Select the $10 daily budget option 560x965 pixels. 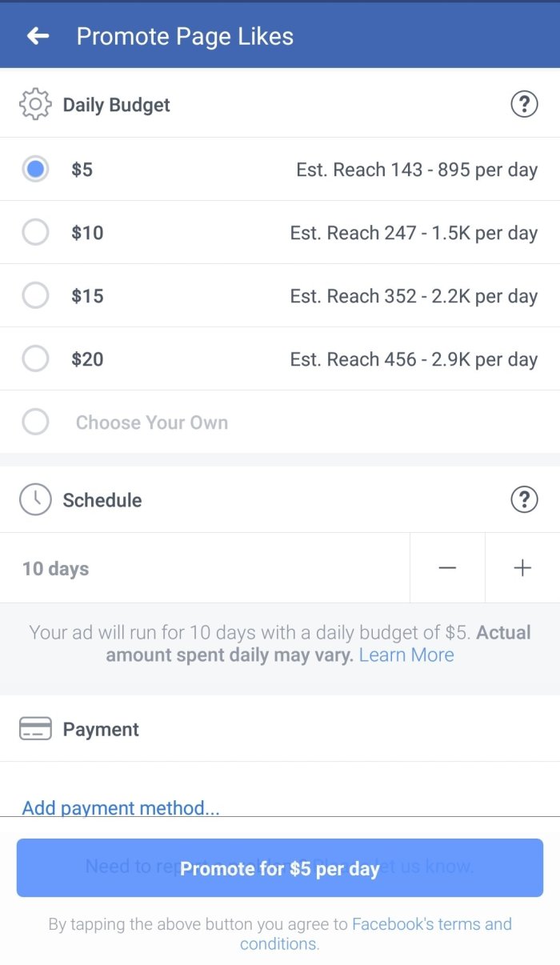click(x=35, y=233)
